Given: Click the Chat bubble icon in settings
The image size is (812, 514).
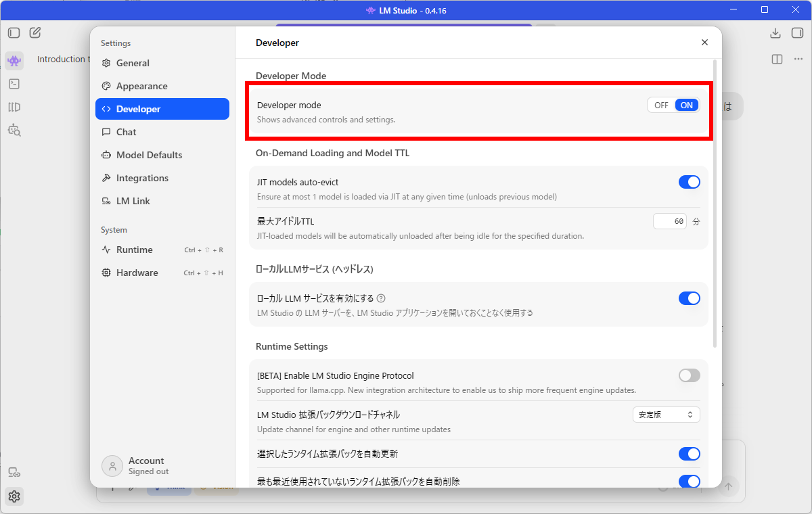Looking at the screenshot, I should point(106,132).
